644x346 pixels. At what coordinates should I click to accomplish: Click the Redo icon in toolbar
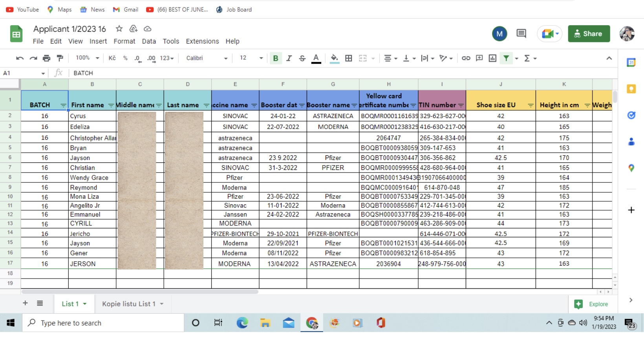(x=33, y=58)
